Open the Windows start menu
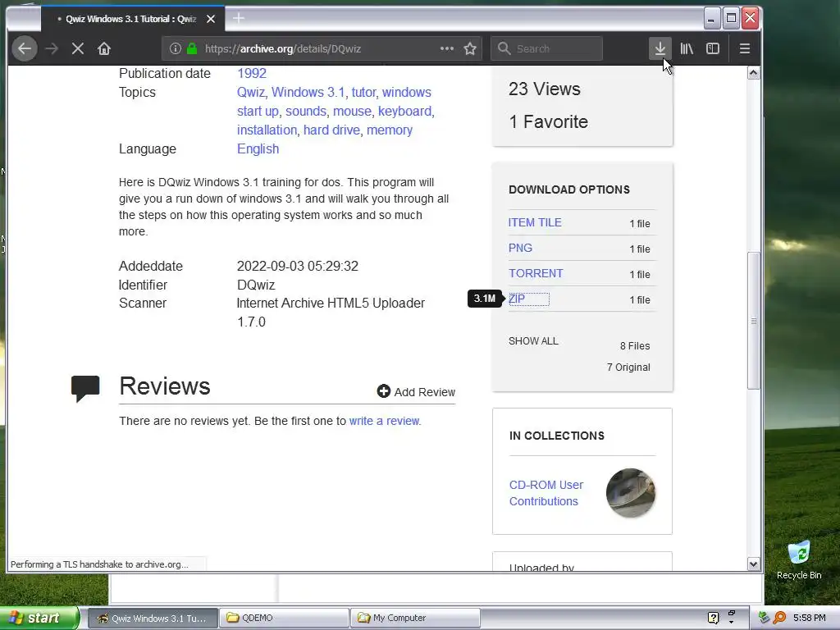 coord(39,618)
